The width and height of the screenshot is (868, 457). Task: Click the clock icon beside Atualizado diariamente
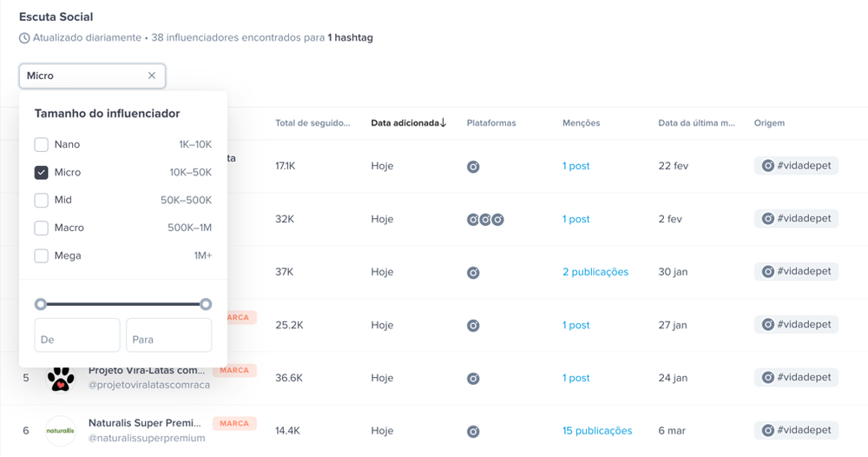24,38
